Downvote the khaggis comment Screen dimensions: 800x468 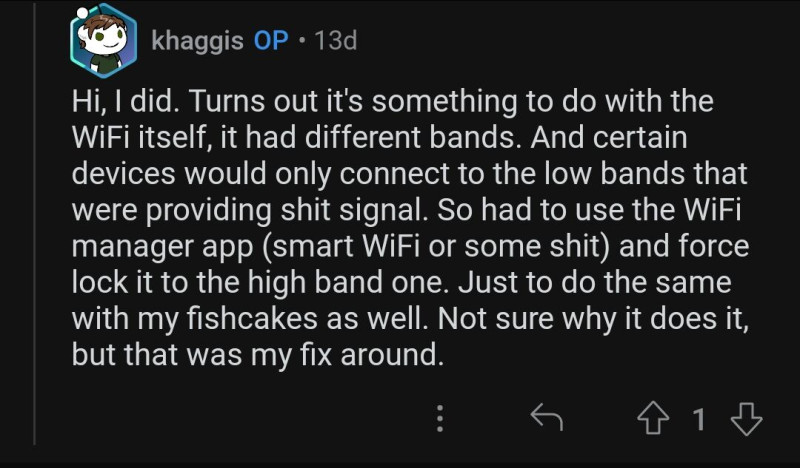pos(746,418)
